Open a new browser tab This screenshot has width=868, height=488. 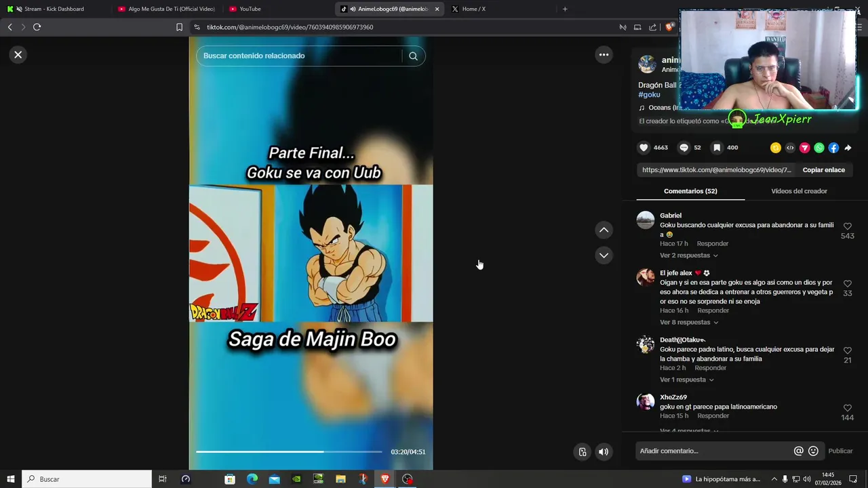point(565,9)
